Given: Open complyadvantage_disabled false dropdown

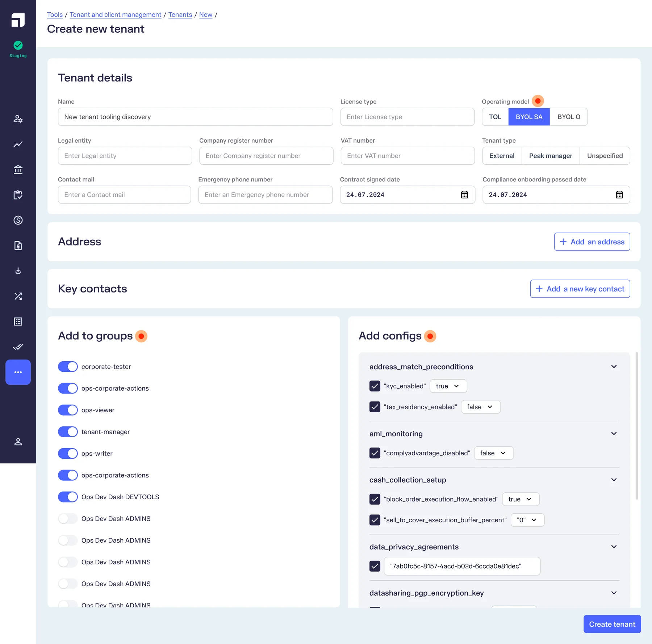Looking at the screenshot, I should tap(494, 453).
